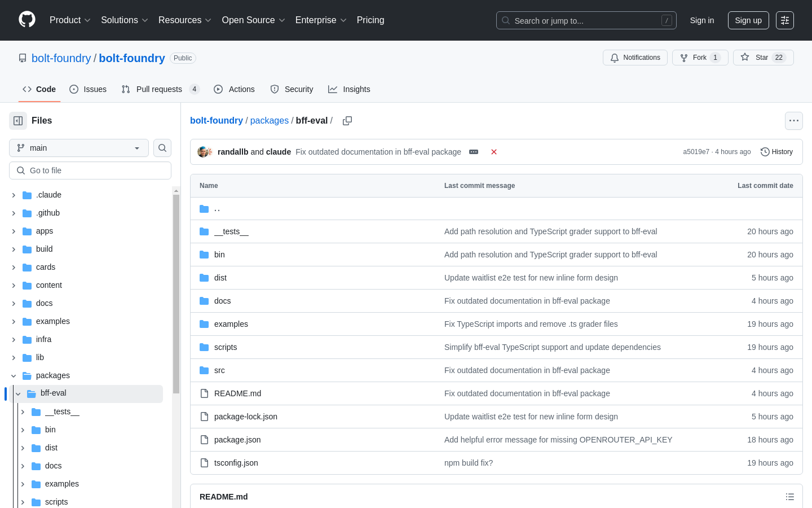Open the main branch selector dropdown
This screenshot has height=508, width=812.
tap(79, 148)
